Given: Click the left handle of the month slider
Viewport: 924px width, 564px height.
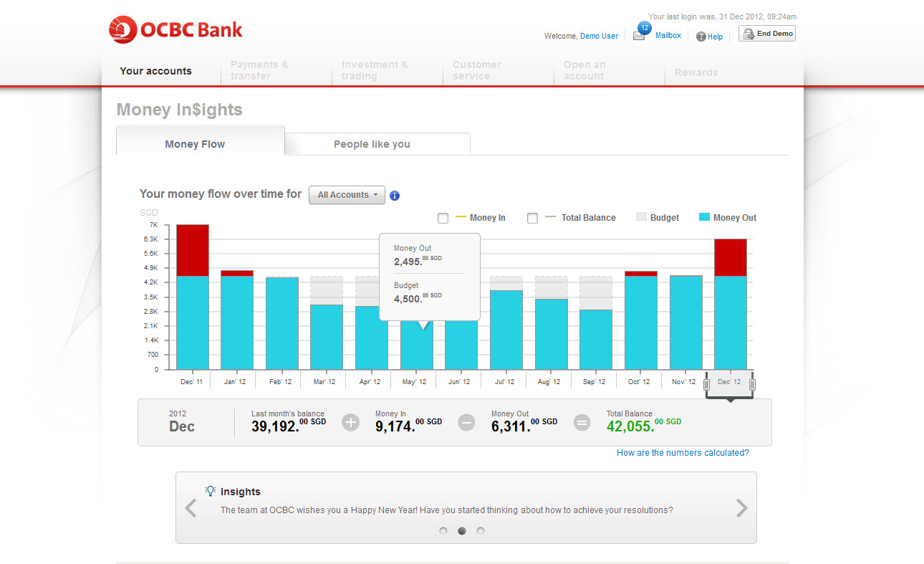Looking at the screenshot, I should click(706, 385).
